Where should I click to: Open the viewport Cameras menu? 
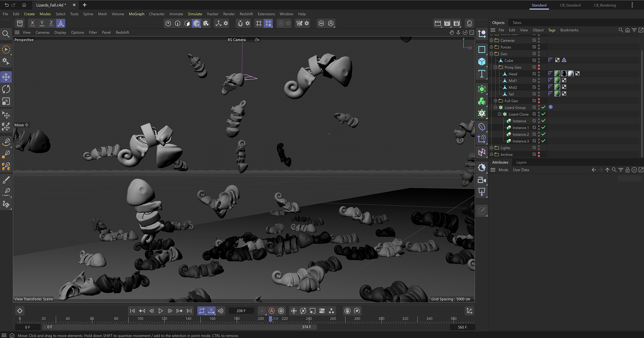(43, 33)
